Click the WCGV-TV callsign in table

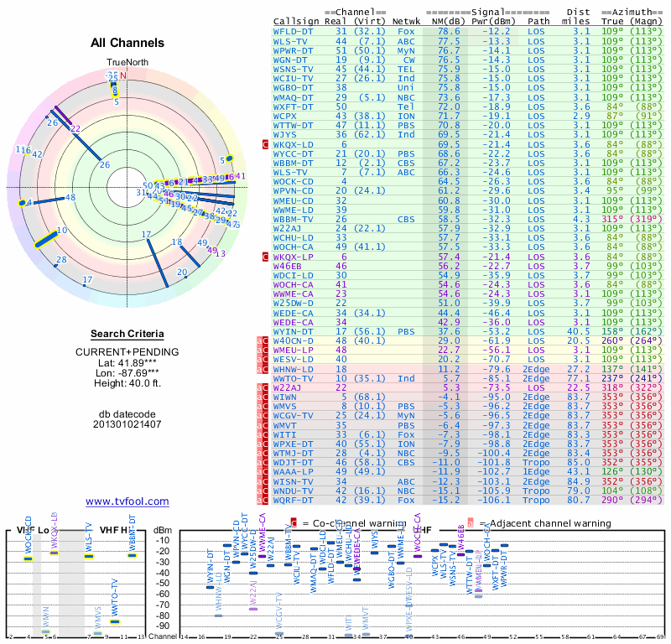293,416
